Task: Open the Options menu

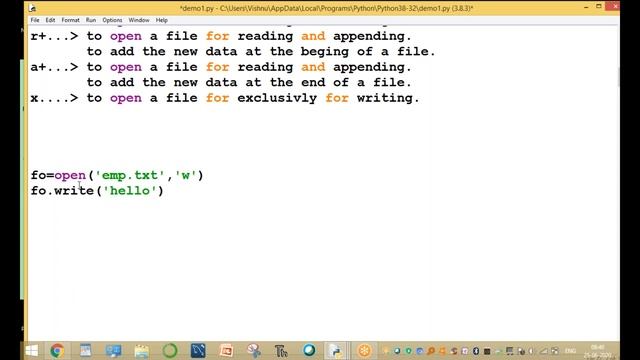Action: [x=112, y=20]
